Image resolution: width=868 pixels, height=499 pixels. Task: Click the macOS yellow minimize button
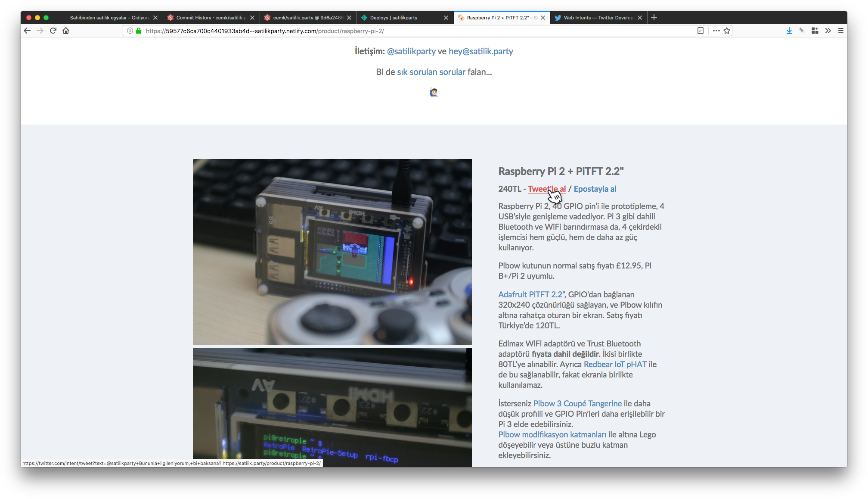(x=37, y=18)
